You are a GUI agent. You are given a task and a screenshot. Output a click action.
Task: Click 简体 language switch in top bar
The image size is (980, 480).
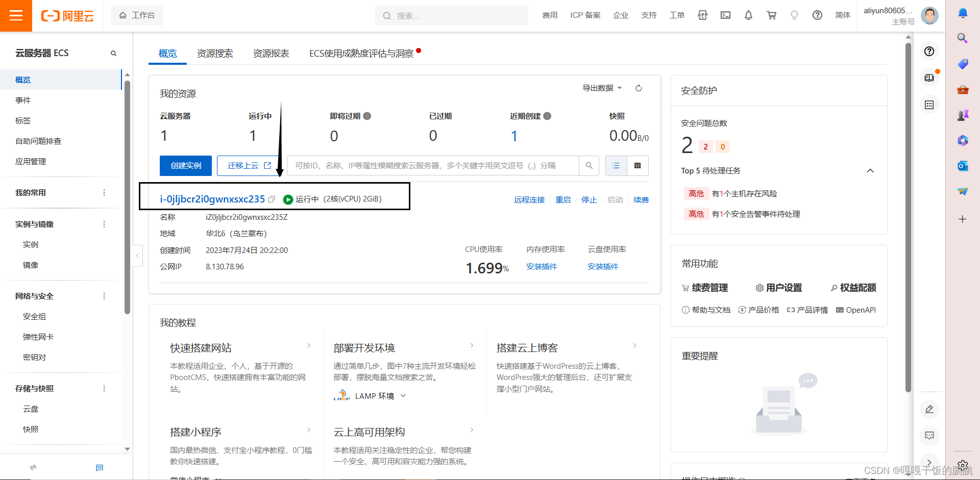tap(843, 15)
